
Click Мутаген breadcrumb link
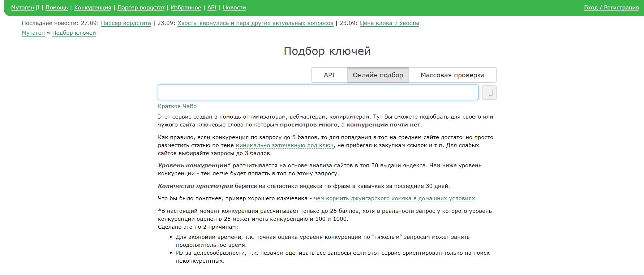(x=33, y=33)
